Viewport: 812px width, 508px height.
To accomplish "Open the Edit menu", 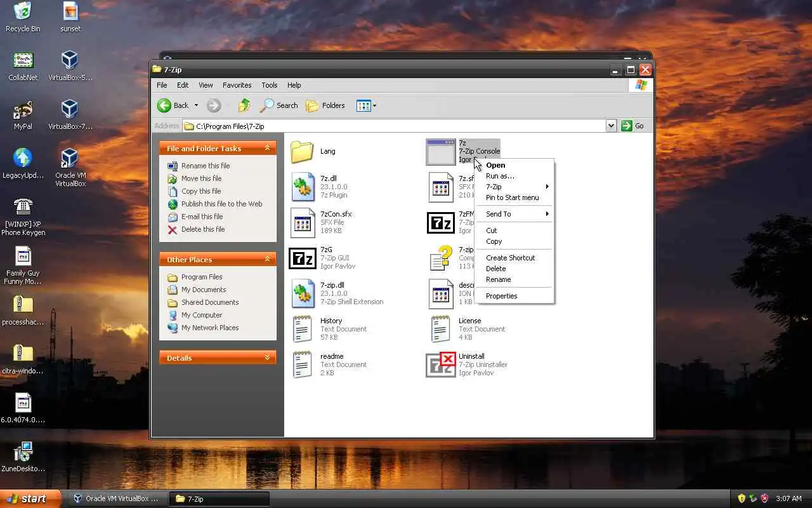I will (x=183, y=85).
